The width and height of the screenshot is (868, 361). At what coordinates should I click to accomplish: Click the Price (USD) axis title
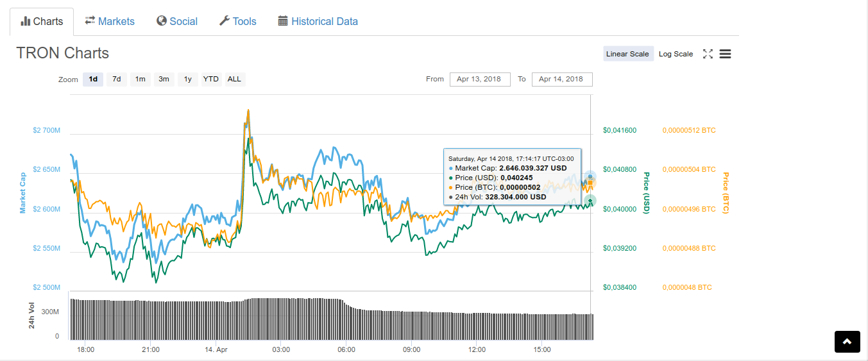click(x=647, y=193)
